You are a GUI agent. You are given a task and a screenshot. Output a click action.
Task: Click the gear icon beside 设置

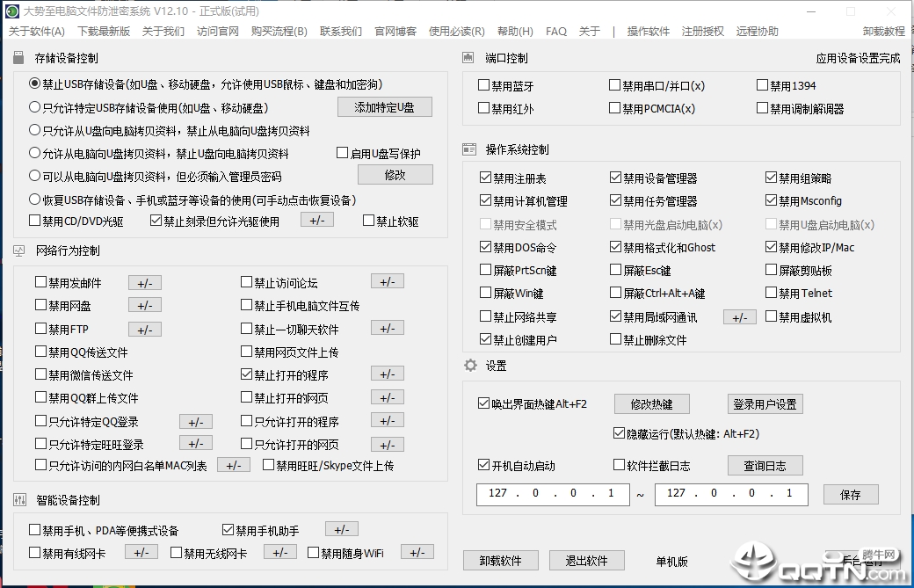[470, 365]
